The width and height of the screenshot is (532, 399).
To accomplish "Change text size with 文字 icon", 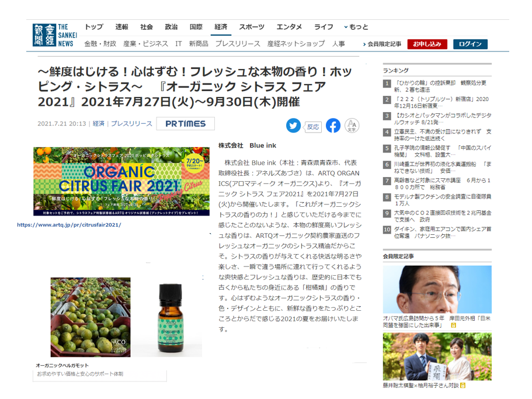I will (x=352, y=126).
